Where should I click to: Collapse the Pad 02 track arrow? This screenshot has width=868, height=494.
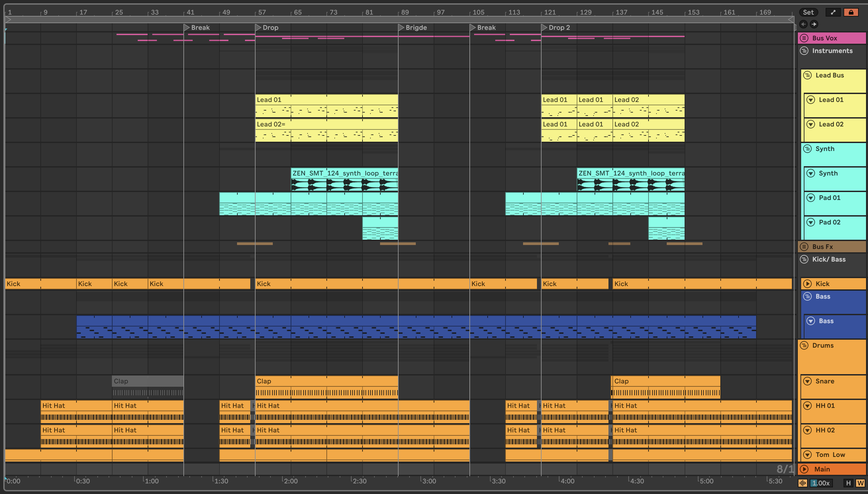[x=811, y=222]
